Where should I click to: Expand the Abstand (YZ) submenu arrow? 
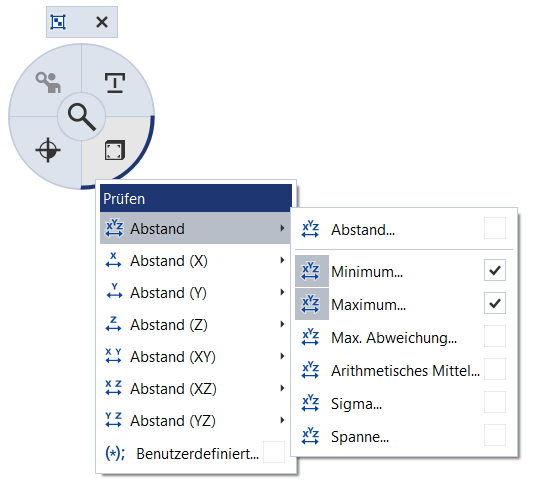coord(282,420)
